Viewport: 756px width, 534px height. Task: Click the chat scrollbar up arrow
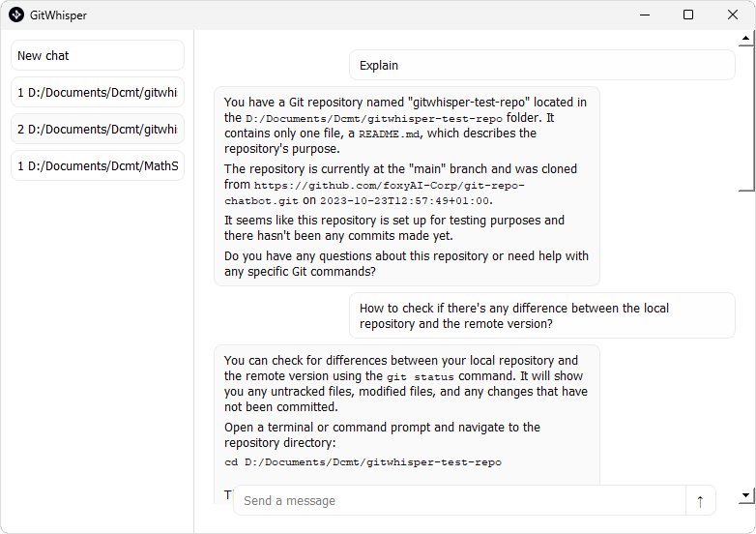(746, 38)
